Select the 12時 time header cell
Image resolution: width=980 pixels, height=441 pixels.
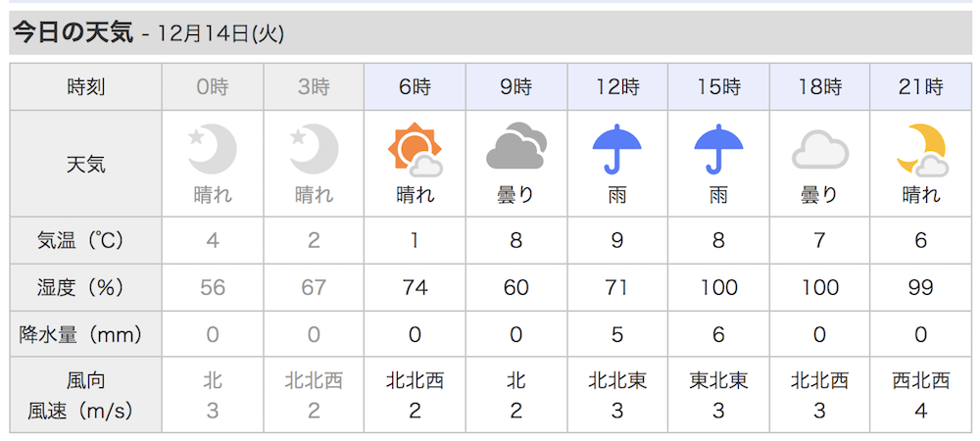(x=617, y=87)
